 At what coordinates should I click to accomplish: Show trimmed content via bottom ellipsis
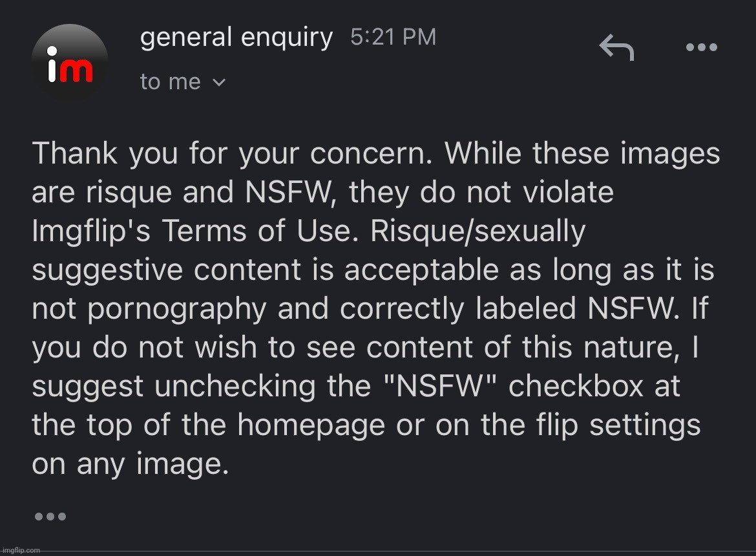(50, 517)
